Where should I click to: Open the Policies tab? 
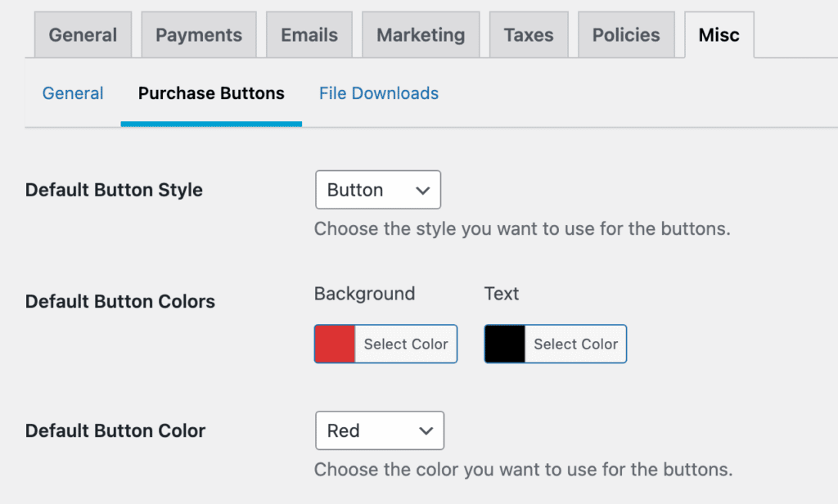(x=626, y=34)
